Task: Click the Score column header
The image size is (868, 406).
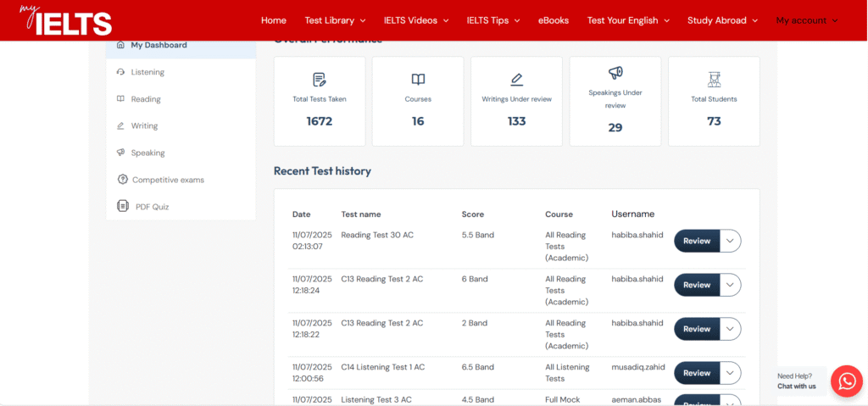Action: click(473, 214)
